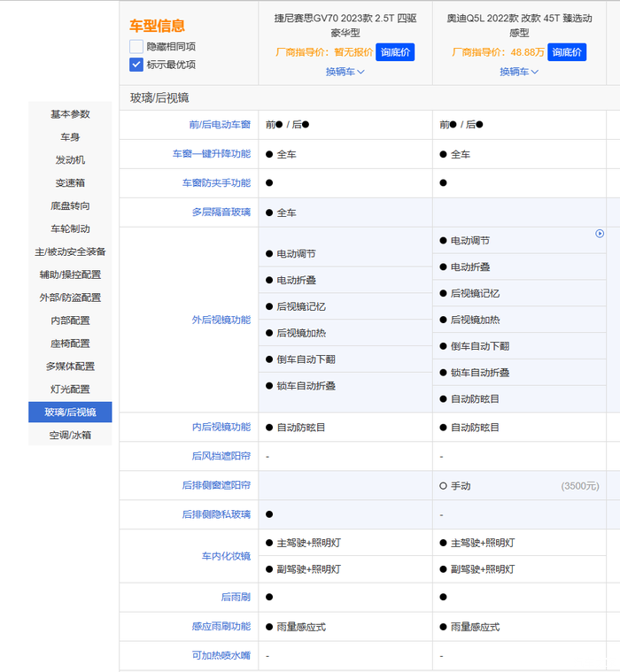
Task: Jump to 变速箱 section
Action: (x=70, y=182)
